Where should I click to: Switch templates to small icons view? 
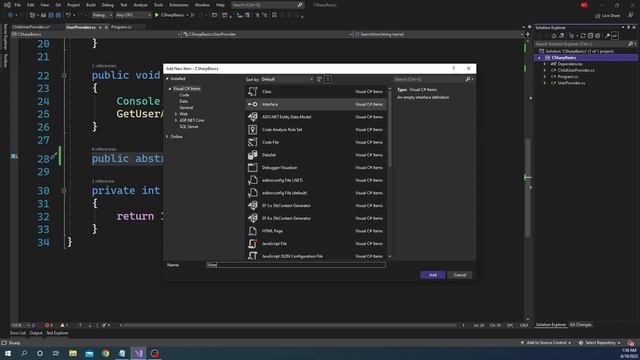point(319,79)
